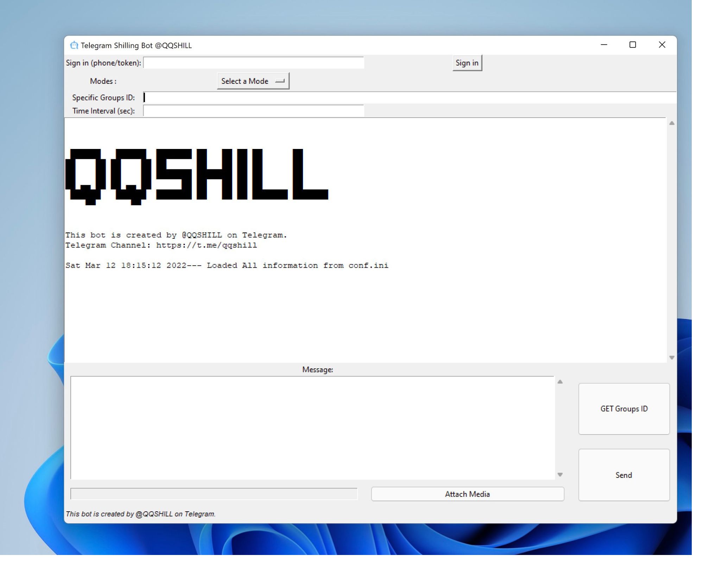Click the 'Sign in (phone/token):' label
Image resolution: width=728 pixels, height=574 pixels.
[x=103, y=63]
